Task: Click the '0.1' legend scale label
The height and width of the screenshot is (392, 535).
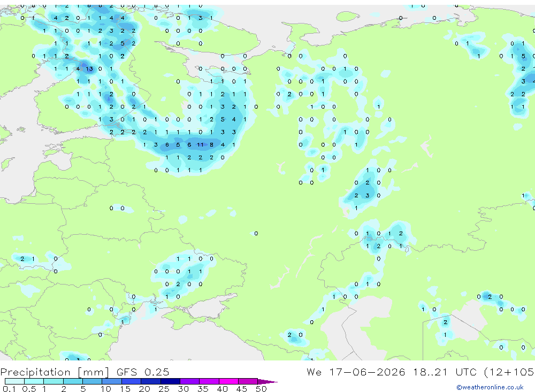Action: [x=9, y=389]
